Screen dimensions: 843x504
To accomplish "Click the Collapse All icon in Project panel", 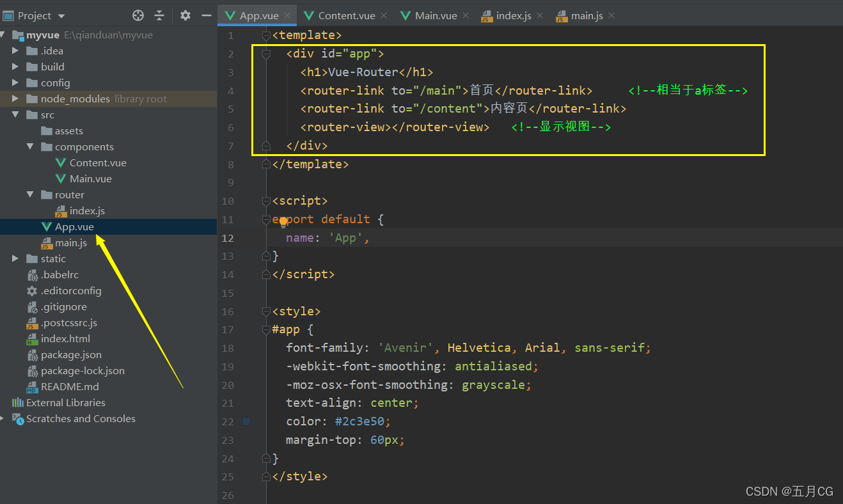I will [159, 15].
